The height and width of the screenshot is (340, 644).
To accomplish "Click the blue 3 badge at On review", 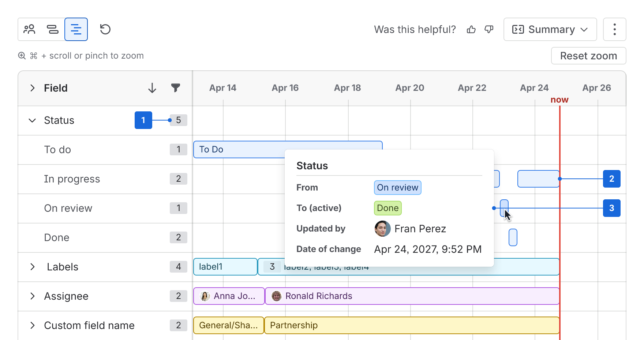I will 612,208.
